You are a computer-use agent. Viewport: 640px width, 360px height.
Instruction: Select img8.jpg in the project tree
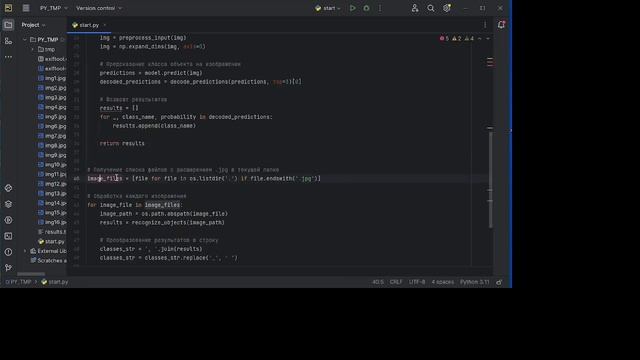[52, 145]
